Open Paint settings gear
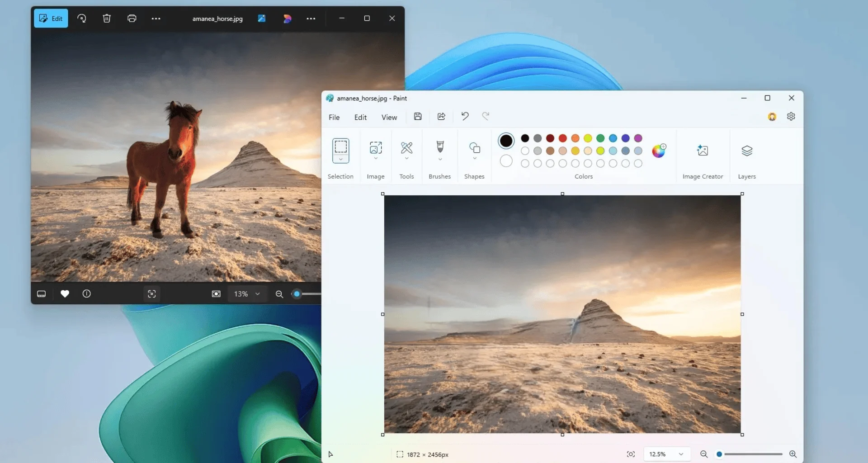This screenshot has height=463, width=868. point(791,117)
